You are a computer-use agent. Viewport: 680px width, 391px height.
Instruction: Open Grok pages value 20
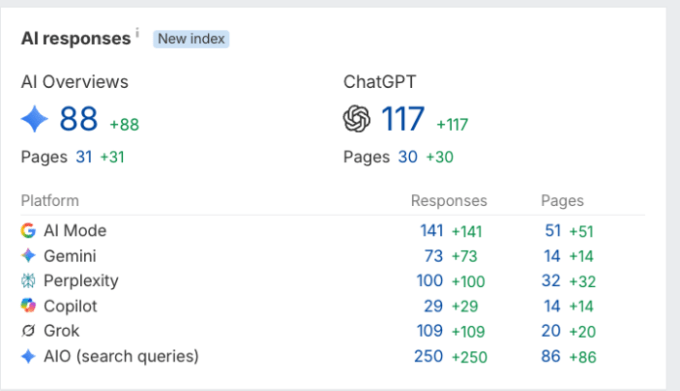tap(551, 331)
